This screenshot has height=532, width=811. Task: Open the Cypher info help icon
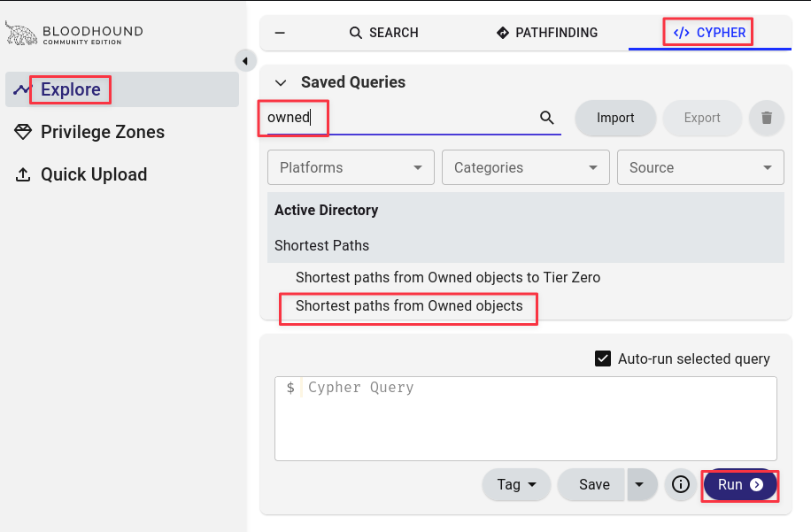[681, 485]
